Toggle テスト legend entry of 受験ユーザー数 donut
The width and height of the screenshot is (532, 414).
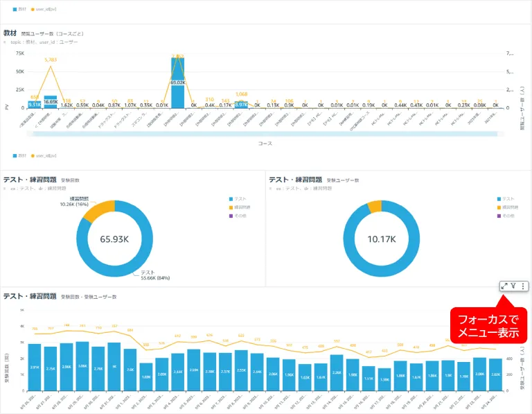pos(506,199)
